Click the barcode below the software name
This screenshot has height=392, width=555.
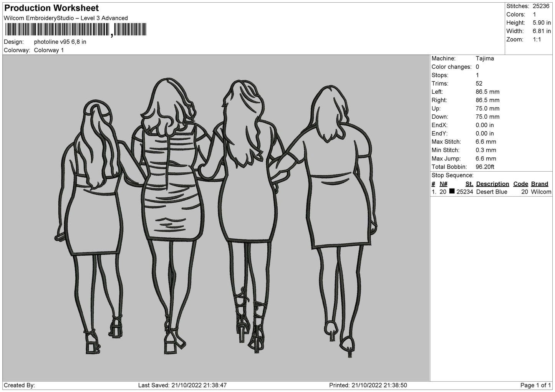(x=75, y=30)
